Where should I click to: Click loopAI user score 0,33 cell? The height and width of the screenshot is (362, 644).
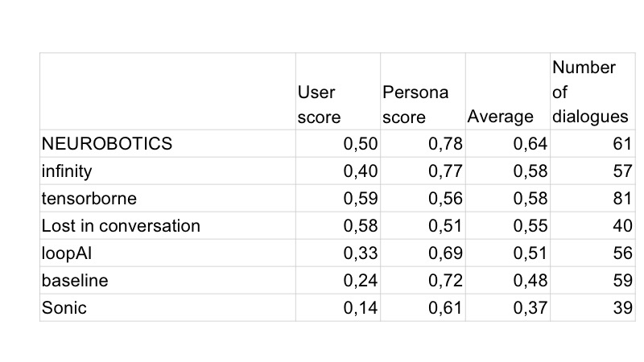[x=361, y=253]
